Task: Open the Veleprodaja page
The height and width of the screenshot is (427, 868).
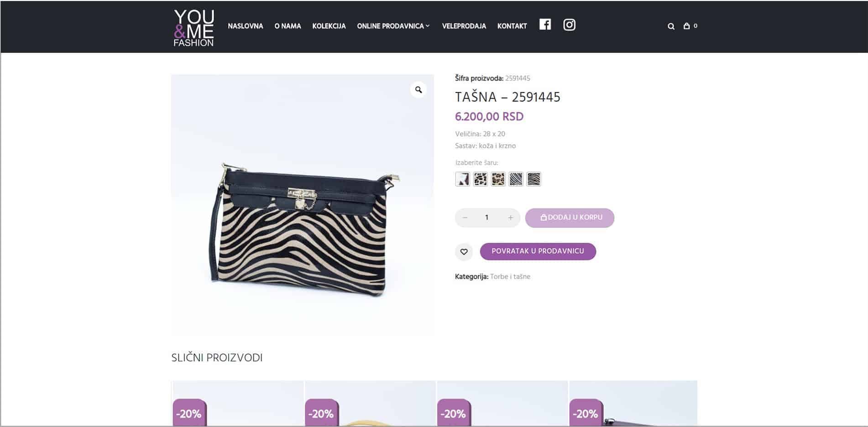Action: point(464,26)
